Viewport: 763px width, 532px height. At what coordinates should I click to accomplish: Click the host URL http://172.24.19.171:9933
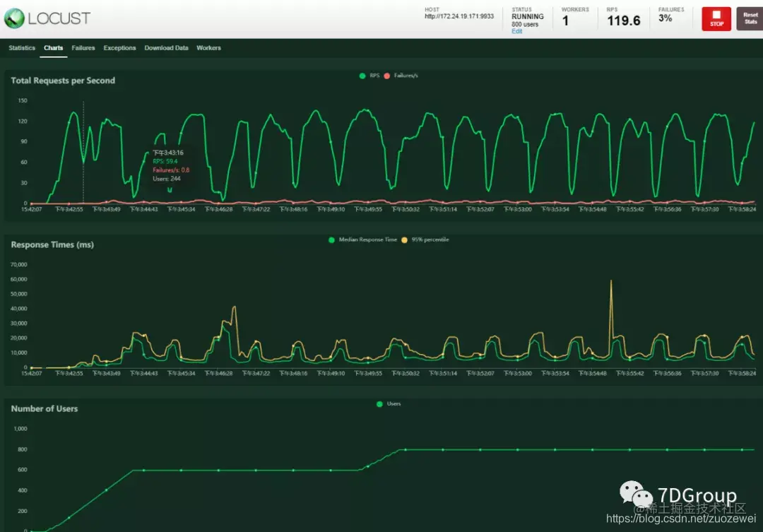coord(459,16)
